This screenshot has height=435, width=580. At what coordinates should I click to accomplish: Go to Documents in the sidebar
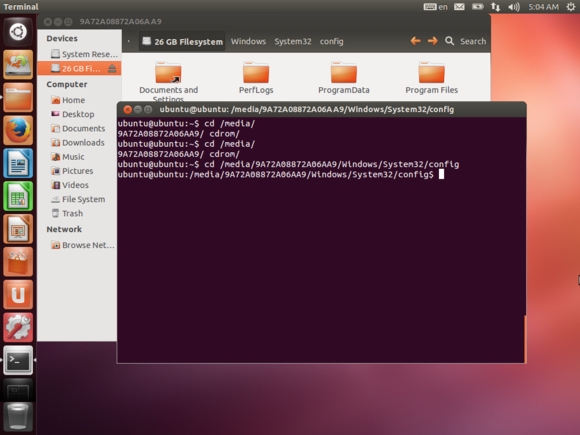79,128
